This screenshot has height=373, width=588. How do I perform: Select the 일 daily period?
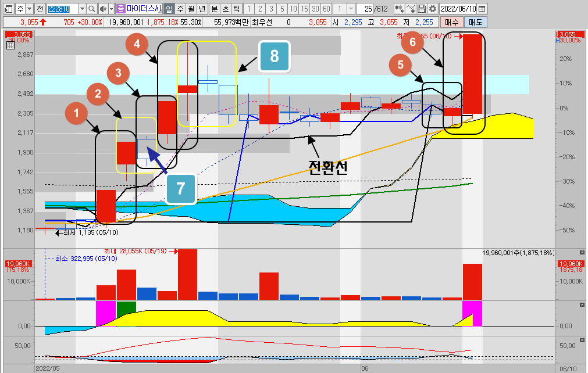tap(169, 9)
